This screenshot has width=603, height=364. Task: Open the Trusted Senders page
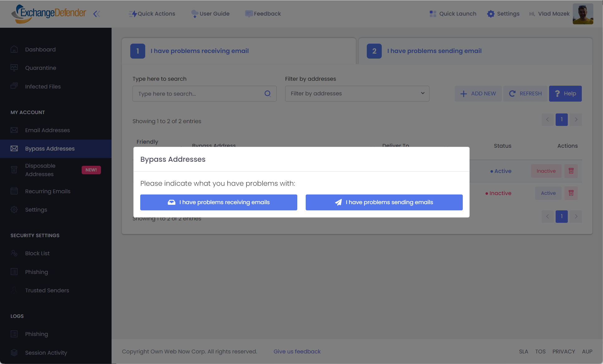[x=47, y=290]
